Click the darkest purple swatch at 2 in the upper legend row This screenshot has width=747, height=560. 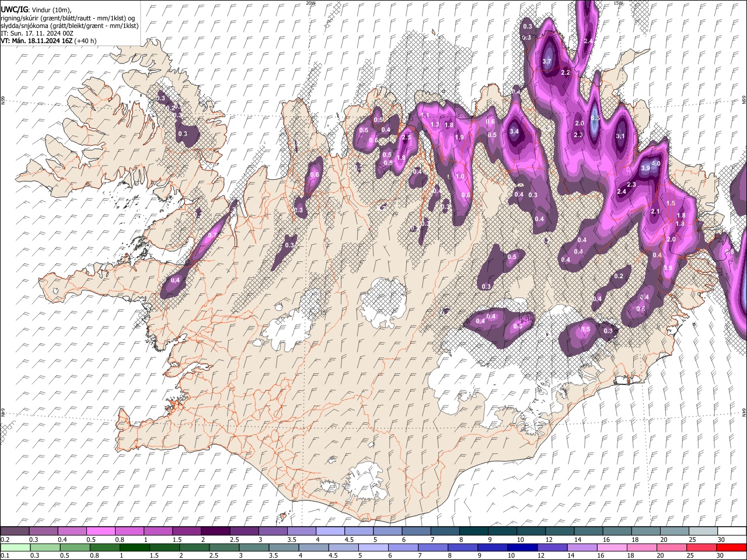(215, 531)
